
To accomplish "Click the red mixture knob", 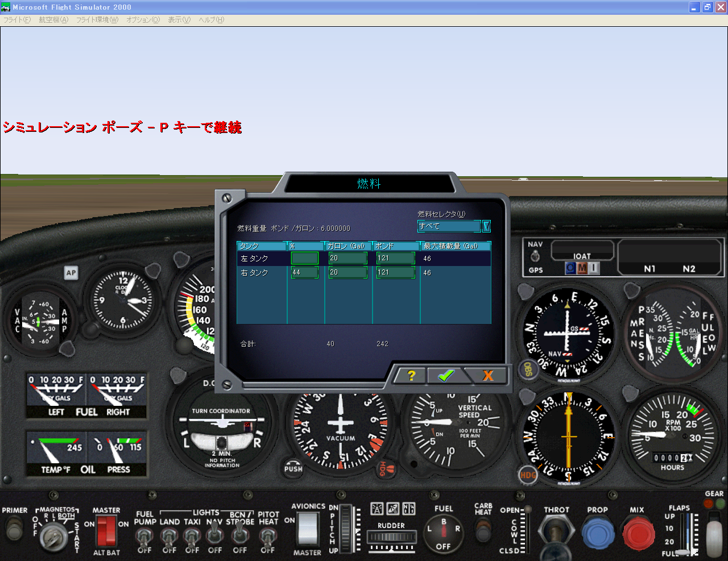I will 639,535.
